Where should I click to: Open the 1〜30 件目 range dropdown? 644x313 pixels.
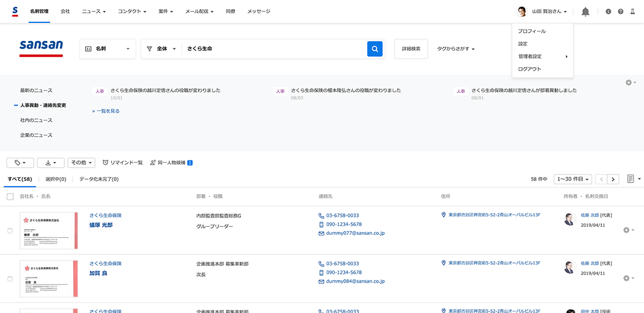pos(573,179)
